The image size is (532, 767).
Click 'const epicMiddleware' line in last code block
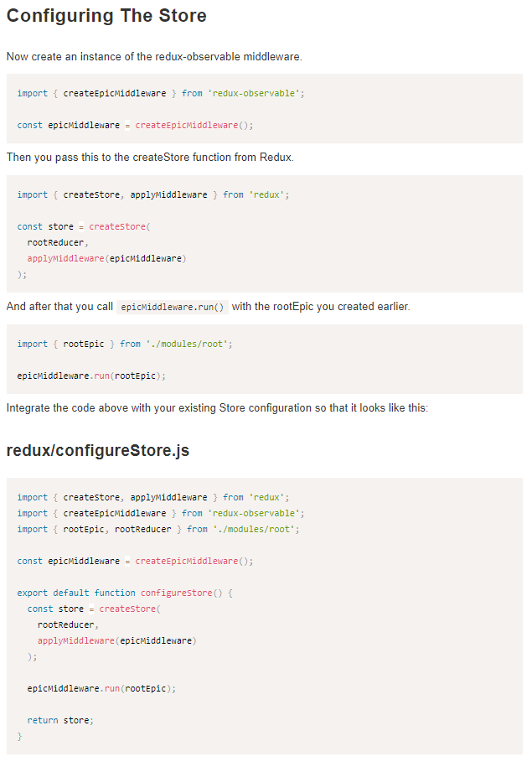point(135,561)
